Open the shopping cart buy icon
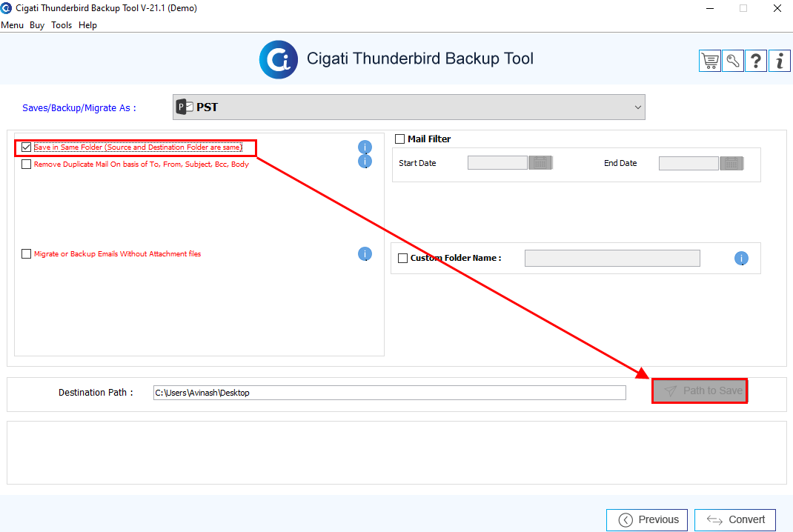This screenshot has width=793, height=532. click(710, 61)
